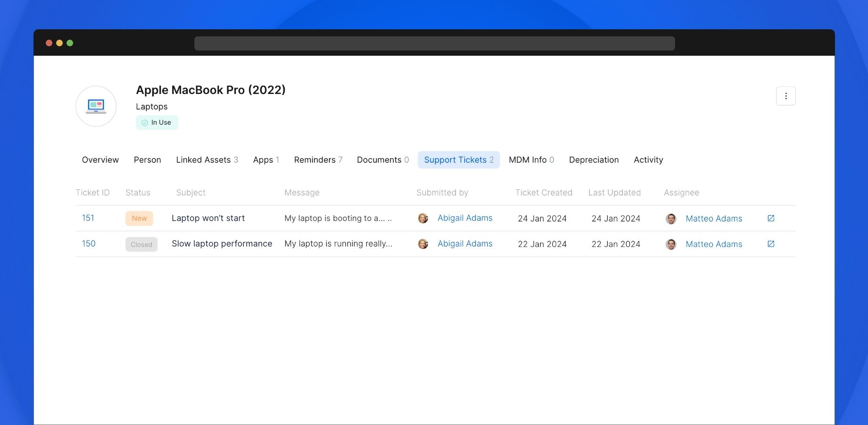The image size is (868, 425).
Task: Open the Depreciation tab
Action: (x=594, y=160)
